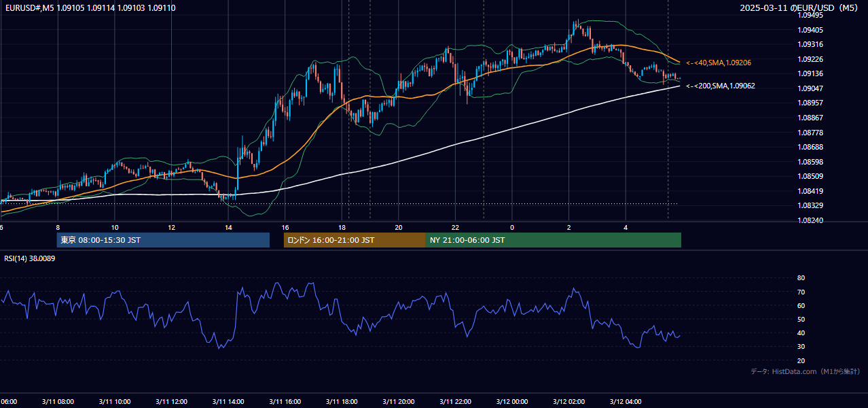Click the 2025-03-11 EUR/USD (M5) heading
Image resolution: width=868 pixels, height=408 pixels.
pos(800,7)
